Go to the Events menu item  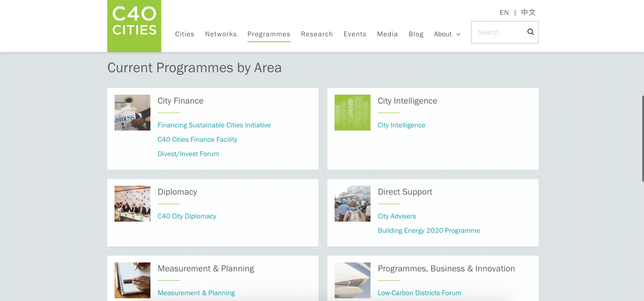click(x=355, y=34)
